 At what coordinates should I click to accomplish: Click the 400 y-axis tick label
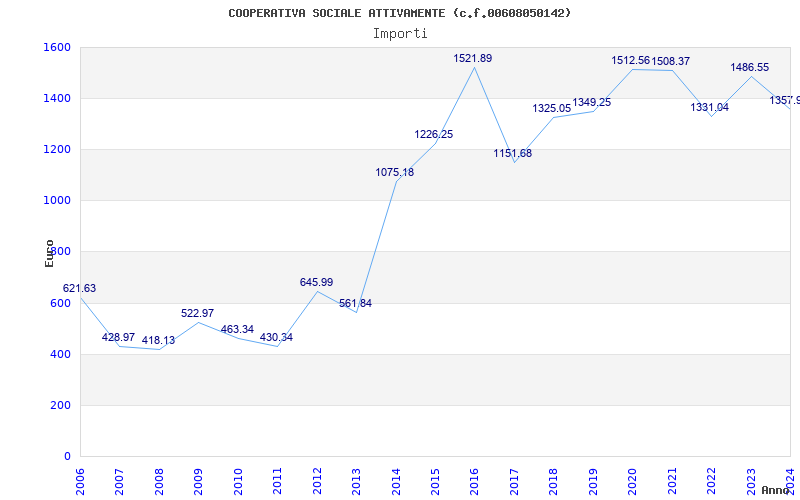61,355
